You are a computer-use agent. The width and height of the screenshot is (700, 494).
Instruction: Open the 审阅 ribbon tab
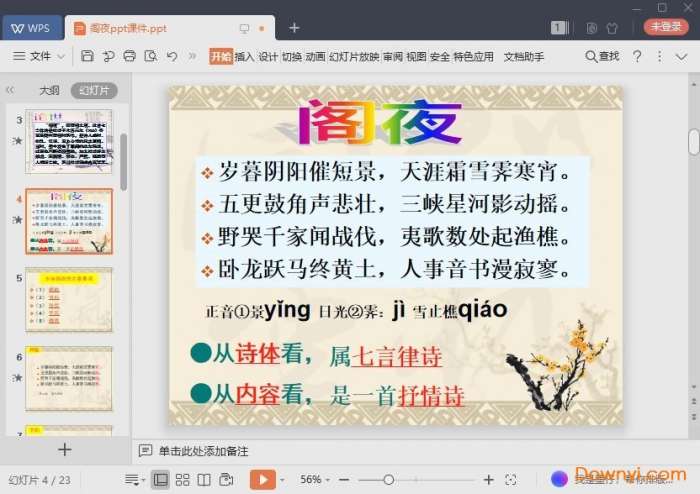click(393, 57)
